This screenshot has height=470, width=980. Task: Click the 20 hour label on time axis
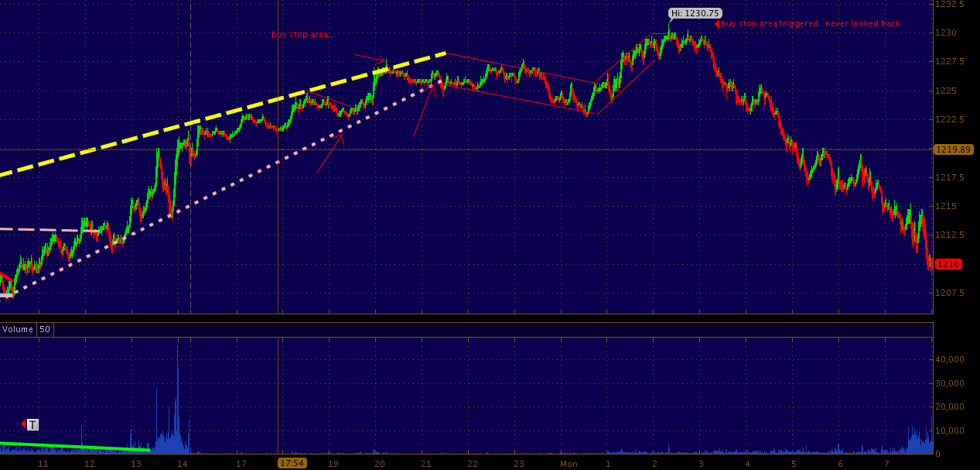(380, 464)
